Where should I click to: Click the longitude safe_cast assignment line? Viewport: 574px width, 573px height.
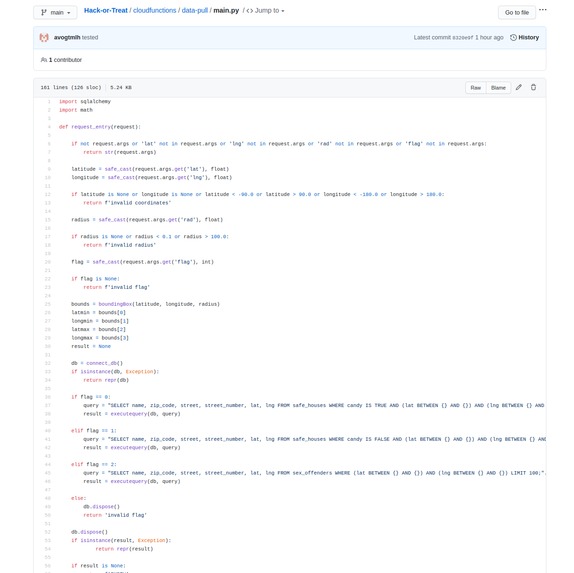click(x=152, y=177)
